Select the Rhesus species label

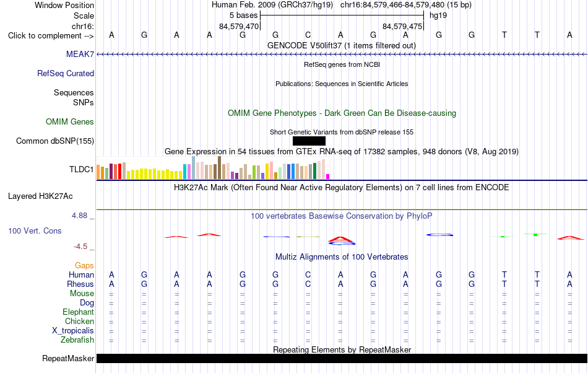point(80,284)
